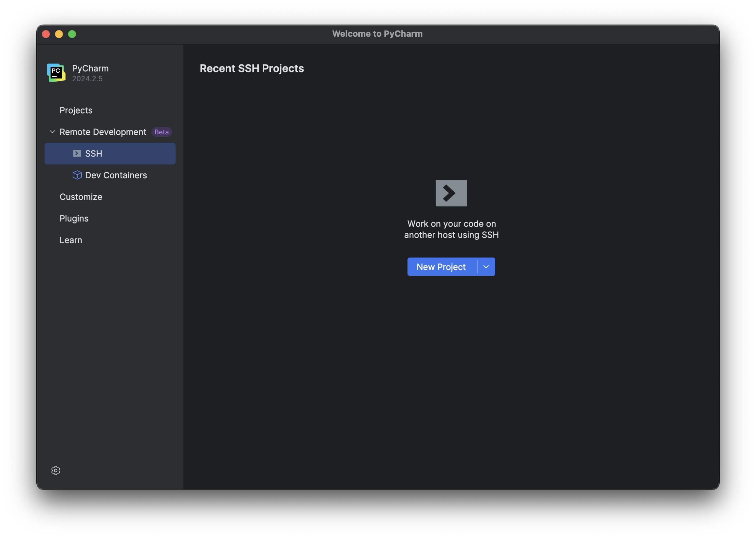This screenshot has height=538, width=756.
Task: Click the PyCharm version number 2024.2.5
Action: tap(87, 79)
